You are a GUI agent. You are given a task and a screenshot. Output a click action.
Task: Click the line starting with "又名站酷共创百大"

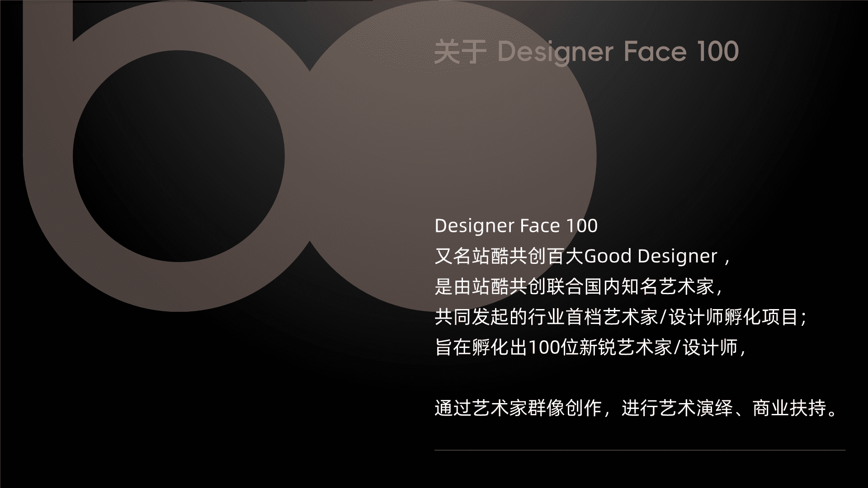pos(582,256)
